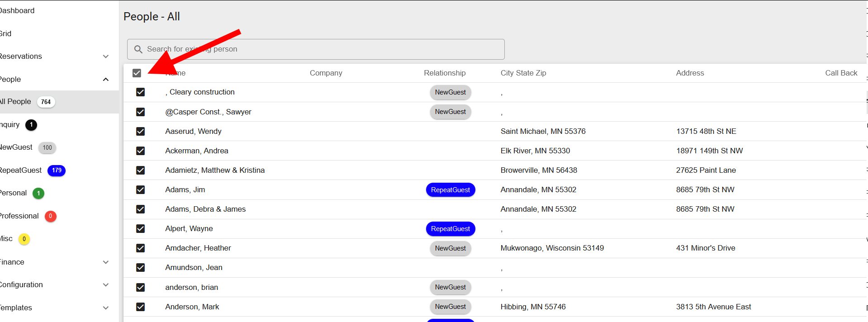Screen dimensions: 868x322
Task: Click the NewGuest tag for Amdacher, Heather
Action: [x=450, y=248]
